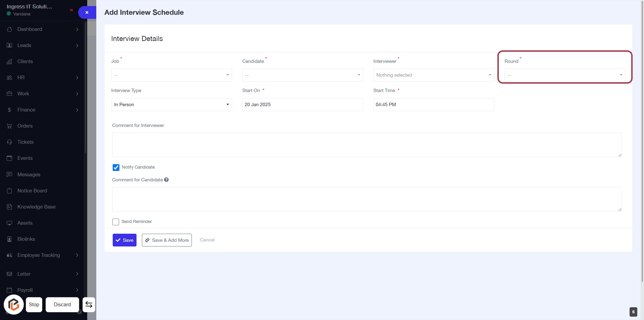Click the Tickets headset icon
644x320 pixels.
coord(9,142)
